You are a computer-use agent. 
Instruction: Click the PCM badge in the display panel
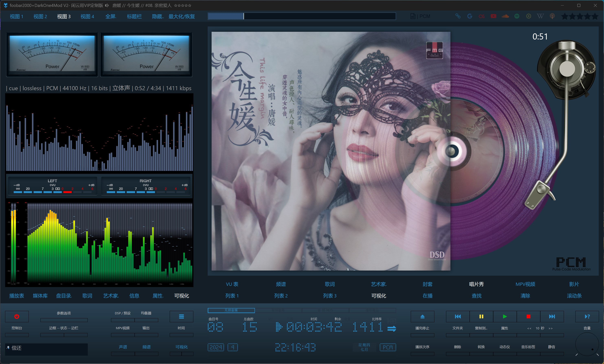tap(388, 347)
